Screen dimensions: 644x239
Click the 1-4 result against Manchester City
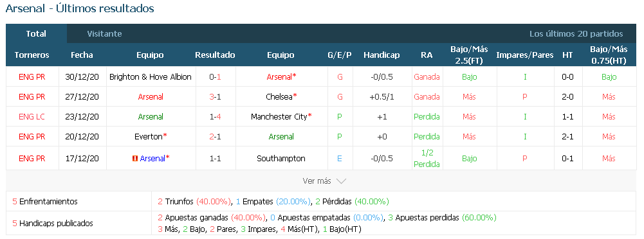coord(216,116)
